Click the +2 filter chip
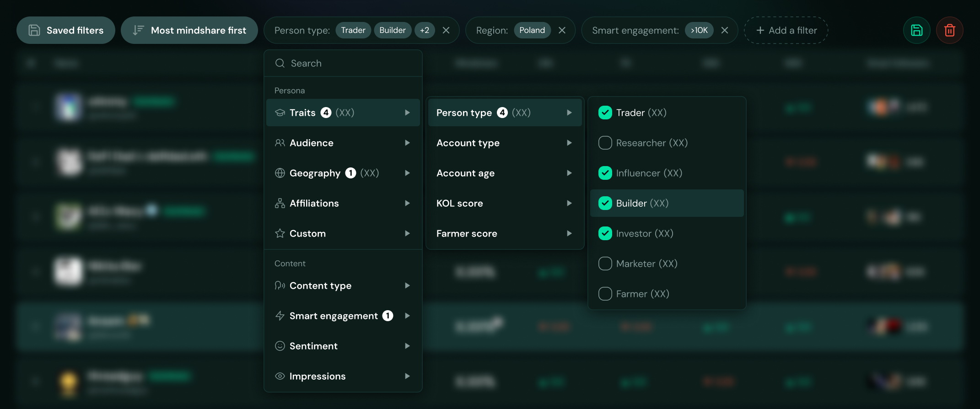This screenshot has width=980, height=409. (x=425, y=30)
